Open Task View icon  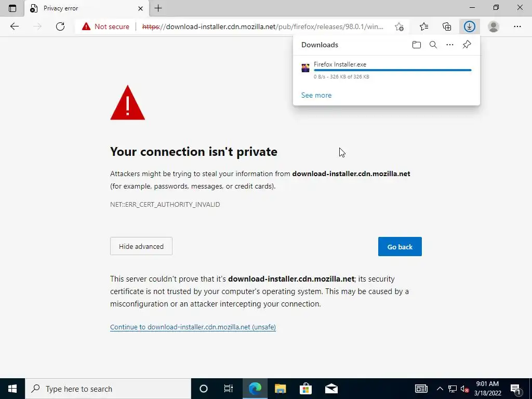point(229,389)
